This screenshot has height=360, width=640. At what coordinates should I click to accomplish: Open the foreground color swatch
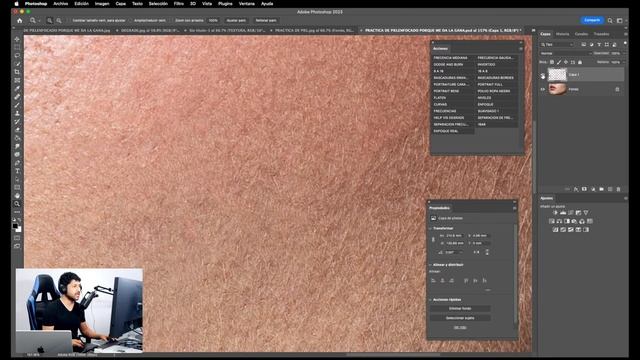tap(15, 226)
